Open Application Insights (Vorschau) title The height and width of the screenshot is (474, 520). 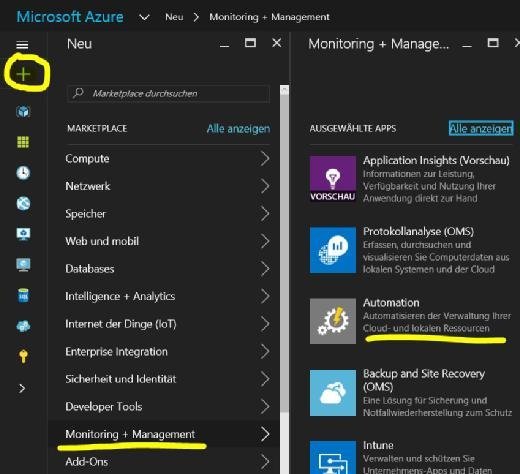click(x=436, y=160)
